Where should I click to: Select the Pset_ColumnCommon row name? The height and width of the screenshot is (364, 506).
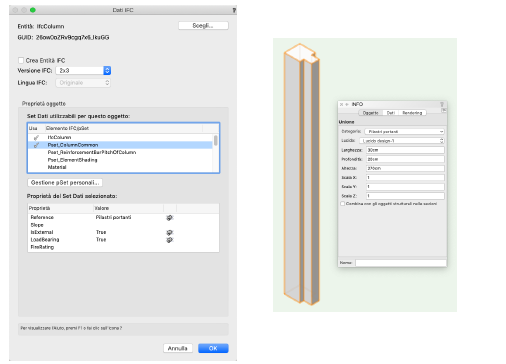pos(73,145)
